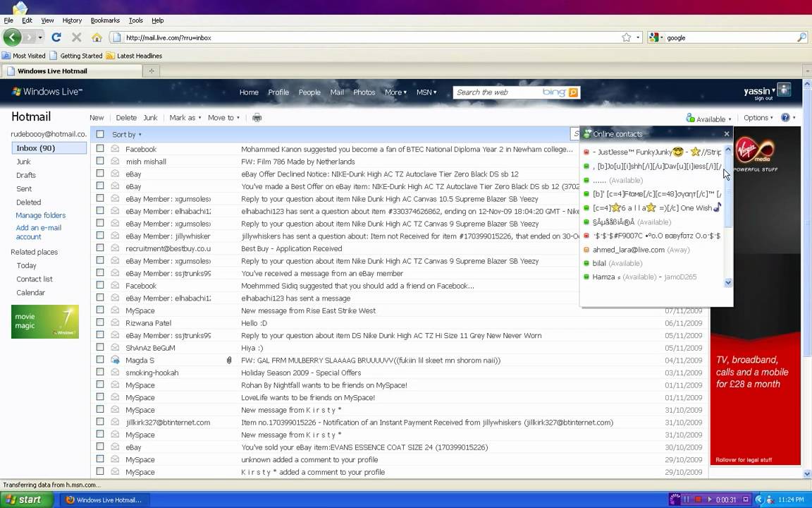Open browser back history dropdown arrow

(40, 37)
